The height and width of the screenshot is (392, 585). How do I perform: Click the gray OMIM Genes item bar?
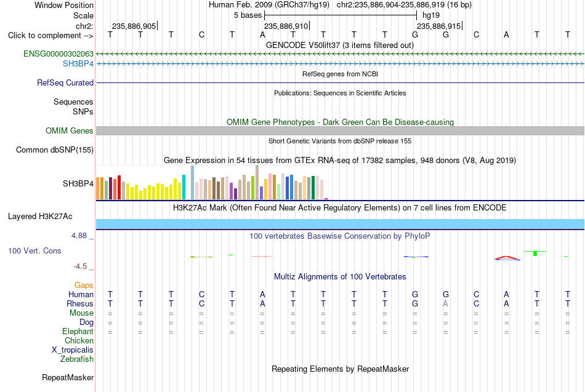click(340, 130)
